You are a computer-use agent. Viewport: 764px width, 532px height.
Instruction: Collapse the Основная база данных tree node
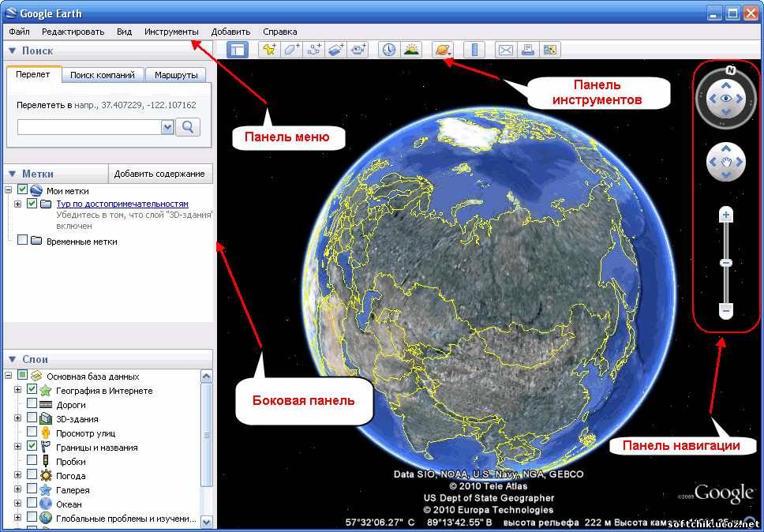tap(8, 376)
